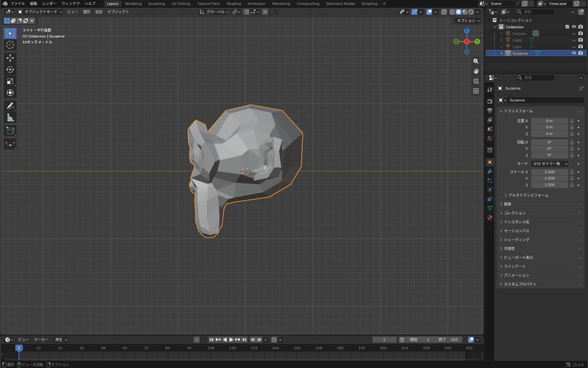This screenshot has width=588, height=368.
Task: Expand the デルタトランスフォーム panel
Action: (x=527, y=195)
